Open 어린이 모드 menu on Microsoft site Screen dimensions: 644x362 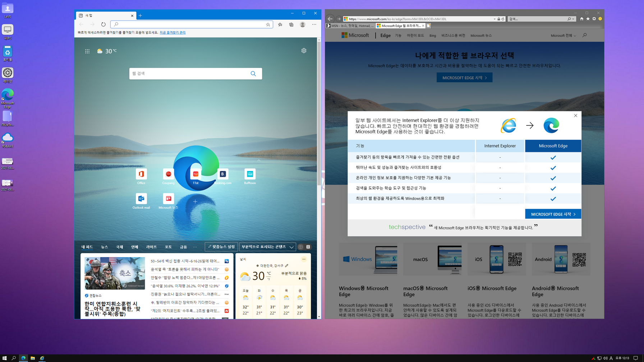(415, 36)
